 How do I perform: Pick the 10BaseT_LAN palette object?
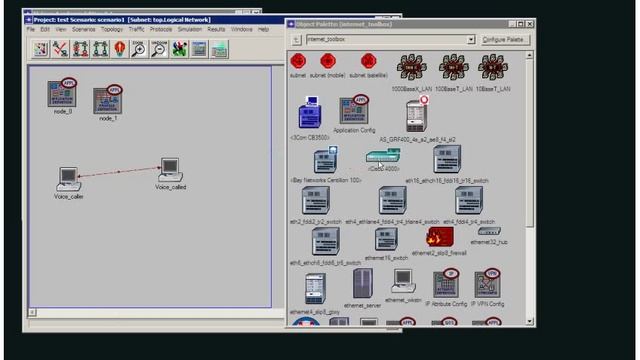coord(493,67)
